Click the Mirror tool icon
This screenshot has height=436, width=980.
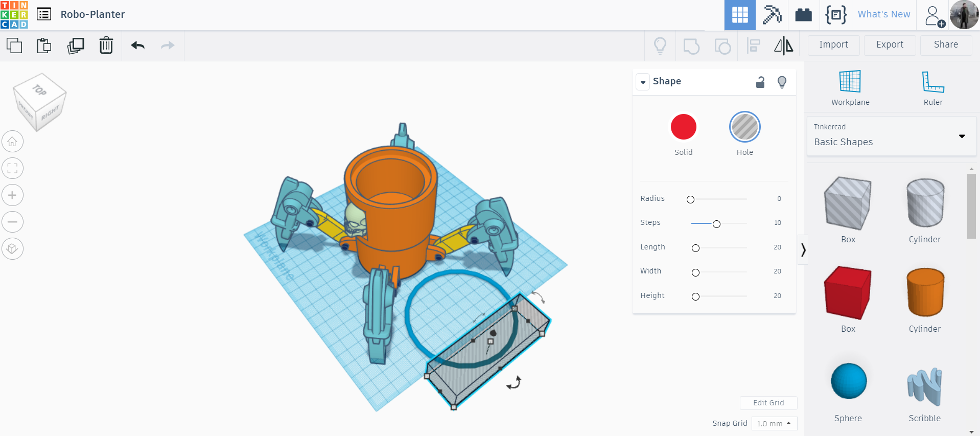coord(784,46)
